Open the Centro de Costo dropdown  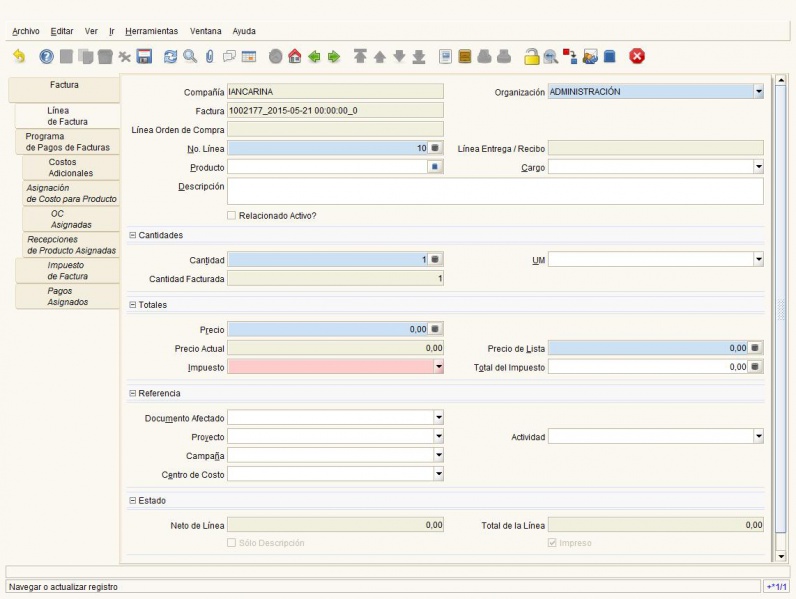coord(439,474)
